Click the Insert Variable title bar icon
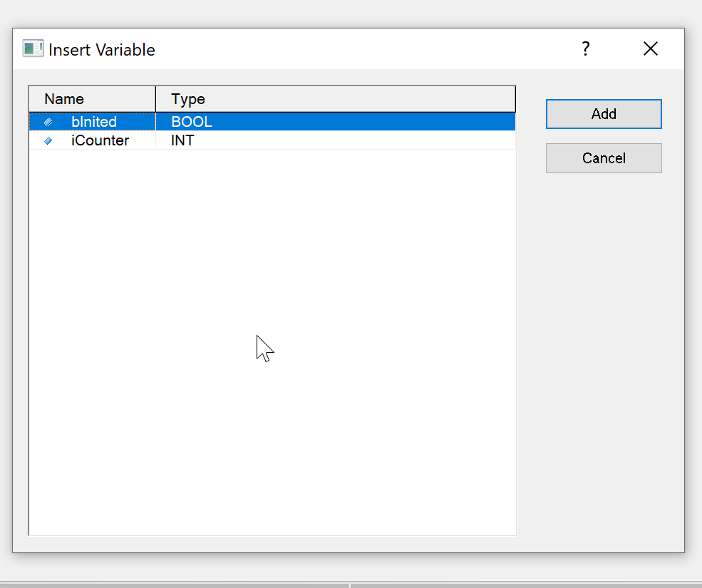The width and height of the screenshot is (702, 588). [x=33, y=48]
